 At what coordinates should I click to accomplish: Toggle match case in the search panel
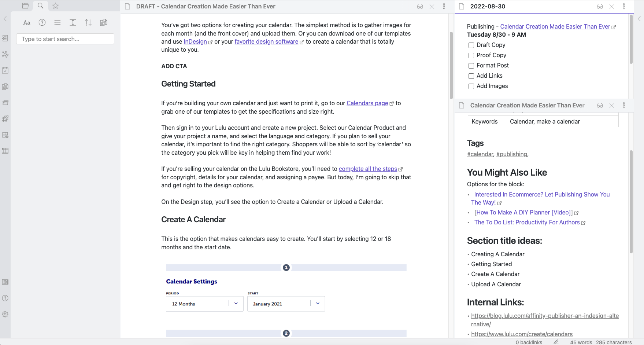(26, 22)
